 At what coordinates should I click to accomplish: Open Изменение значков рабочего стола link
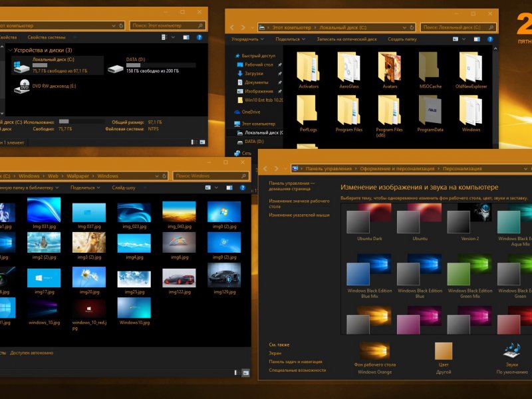coord(299,203)
